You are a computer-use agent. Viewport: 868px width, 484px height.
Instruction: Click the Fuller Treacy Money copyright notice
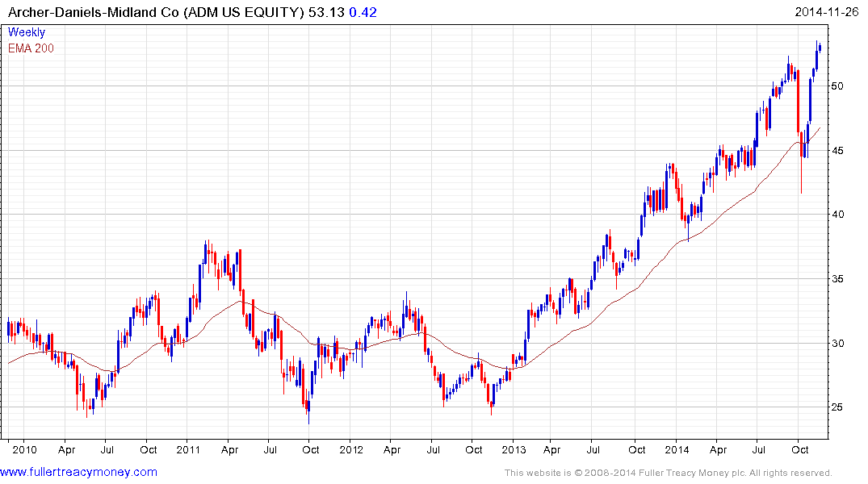pyautogui.click(x=668, y=473)
